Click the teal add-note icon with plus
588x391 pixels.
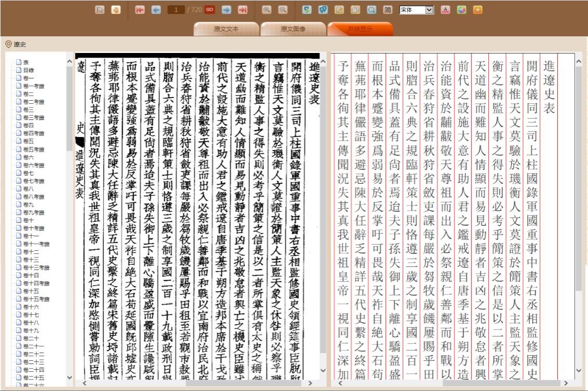(x=307, y=10)
